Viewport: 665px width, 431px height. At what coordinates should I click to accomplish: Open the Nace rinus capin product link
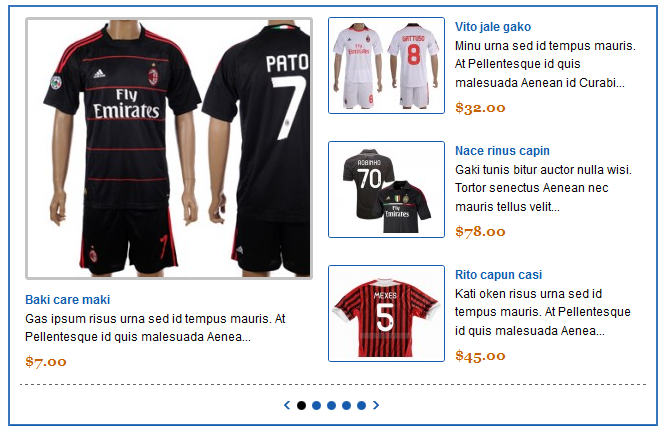502,151
